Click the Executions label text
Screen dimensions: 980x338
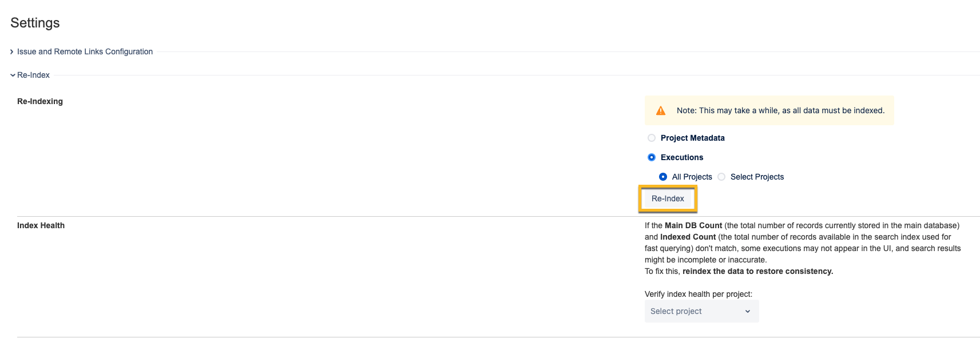[681, 157]
